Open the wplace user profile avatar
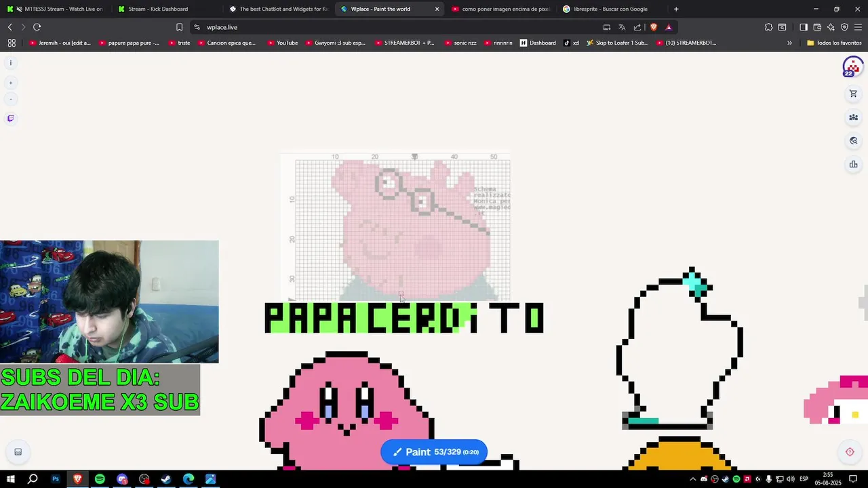This screenshot has height=488, width=868. pyautogui.click(x=852, y=66)
